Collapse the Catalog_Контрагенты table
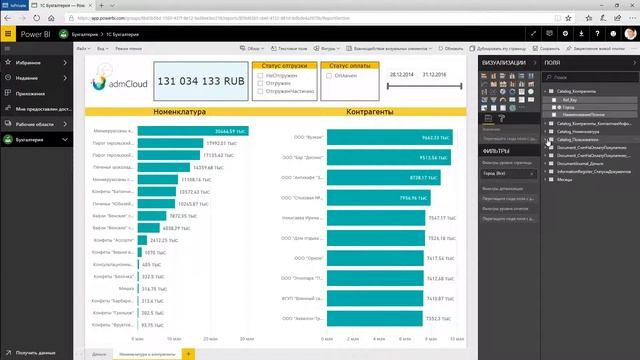This screenshot has width=640, height=360. click(x=545, y=91)
